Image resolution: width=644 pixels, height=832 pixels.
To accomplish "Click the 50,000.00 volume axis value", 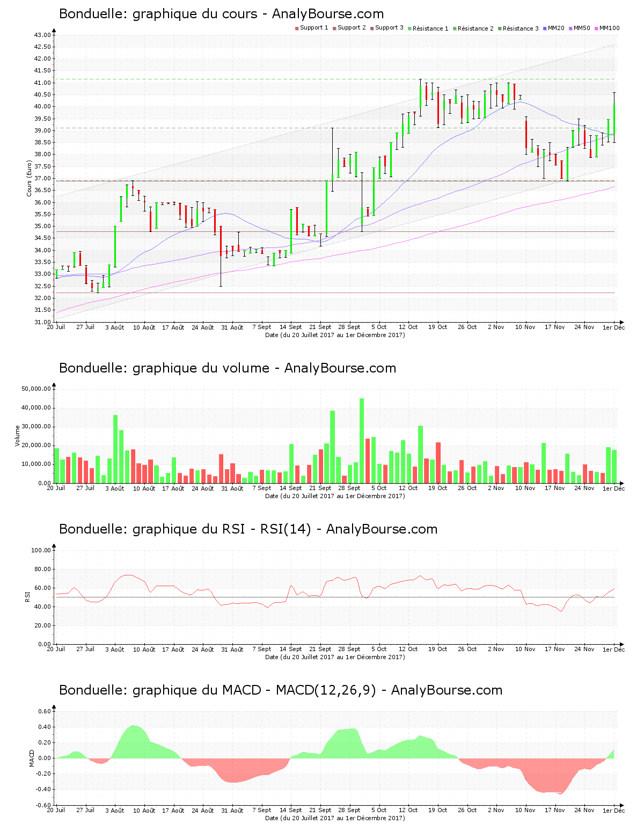I will 36,389.
